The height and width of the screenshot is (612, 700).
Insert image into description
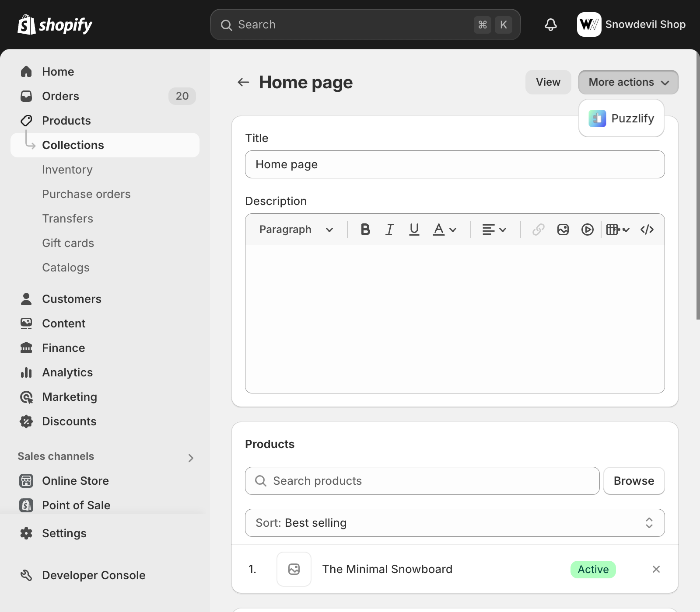click(563, 229)
